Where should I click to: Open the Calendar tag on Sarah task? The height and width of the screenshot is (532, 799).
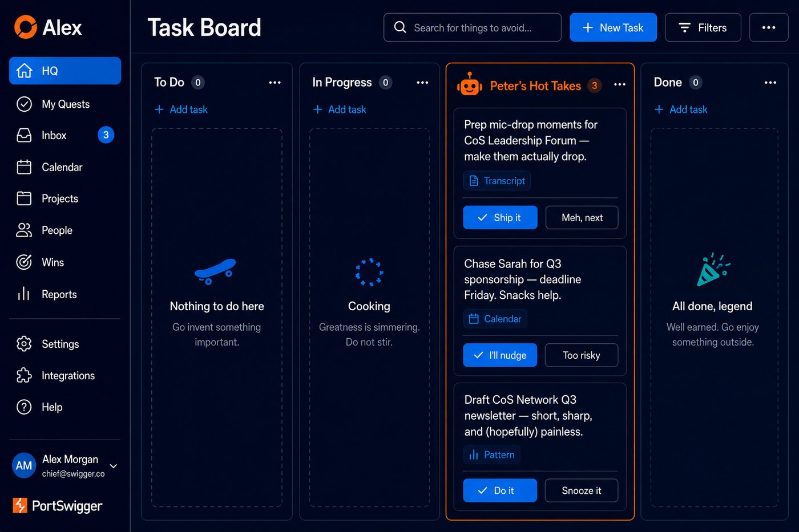(x=495, y=319)
